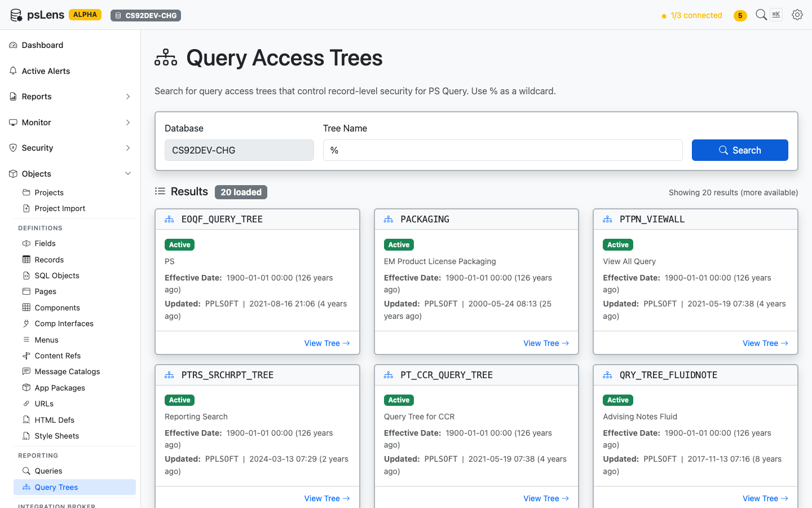Click the PTPN_VIEWALL card title
This screenshot has height=508, width=812.
point(652,219)
